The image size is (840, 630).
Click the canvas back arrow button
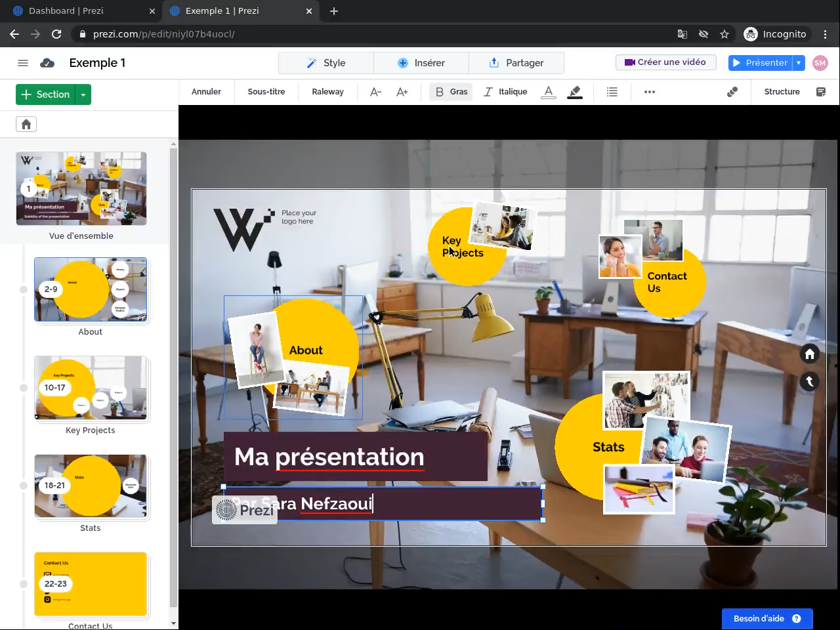tap(810, 381)
